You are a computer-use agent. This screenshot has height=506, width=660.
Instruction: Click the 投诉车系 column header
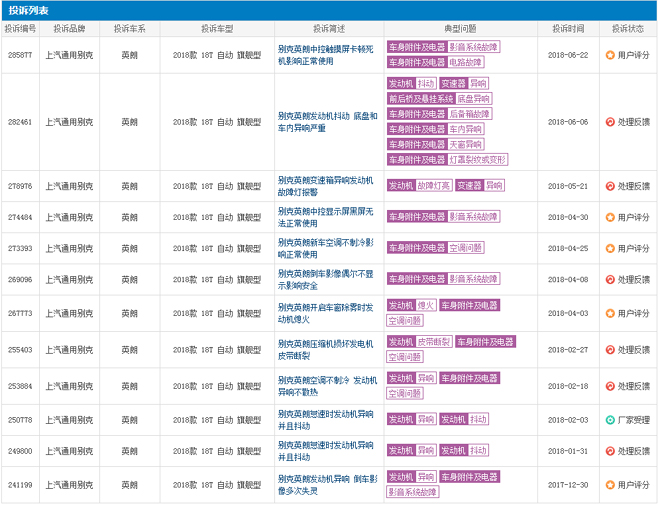click(130, 29)
